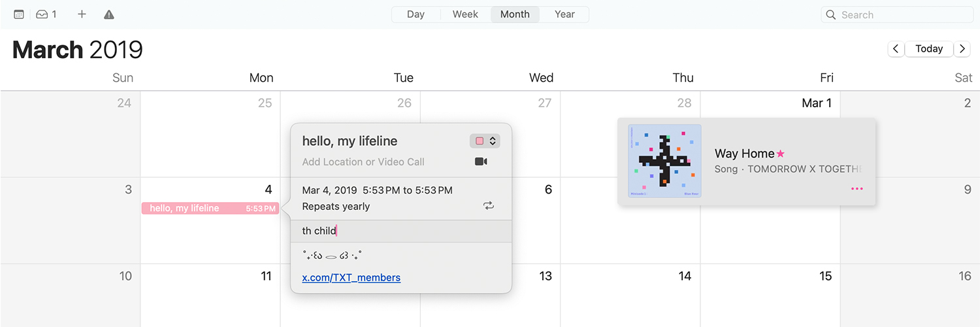Open the x.com/TXT_members link

(351, 277)
